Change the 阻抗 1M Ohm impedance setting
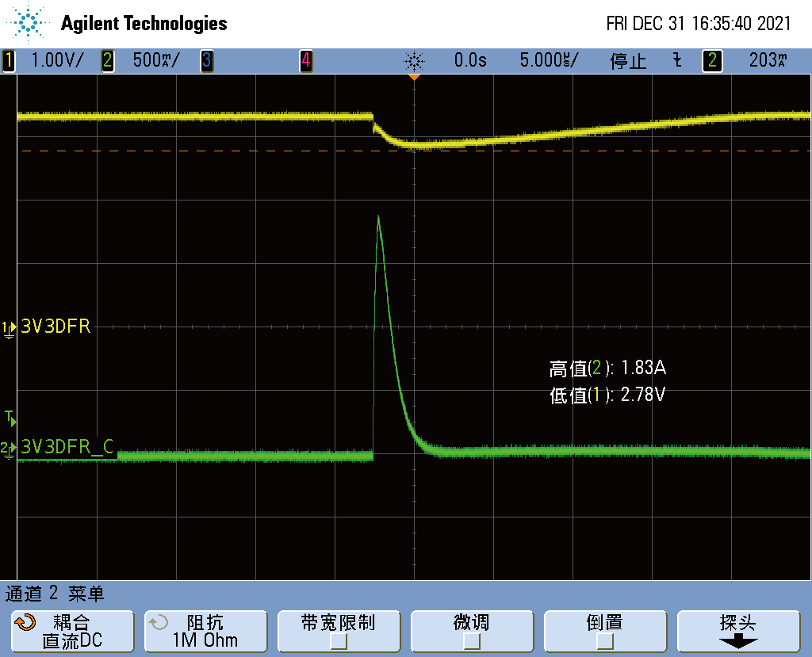 (205, 632)
